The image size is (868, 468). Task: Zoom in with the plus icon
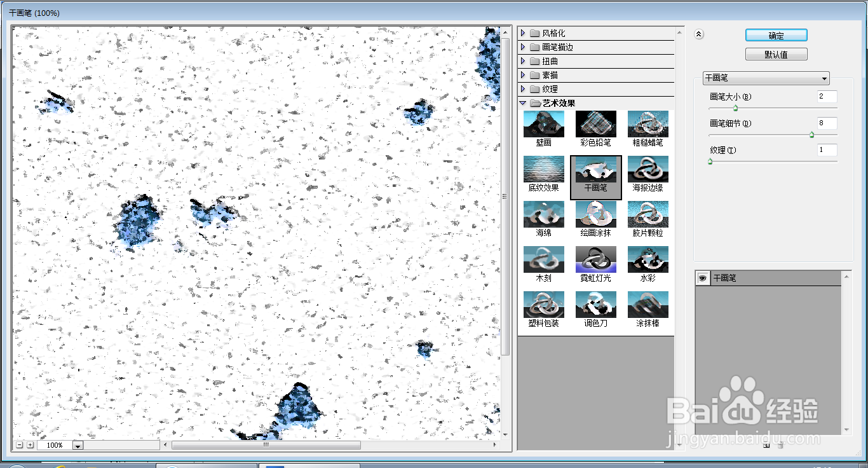click(x=30, y=445)
